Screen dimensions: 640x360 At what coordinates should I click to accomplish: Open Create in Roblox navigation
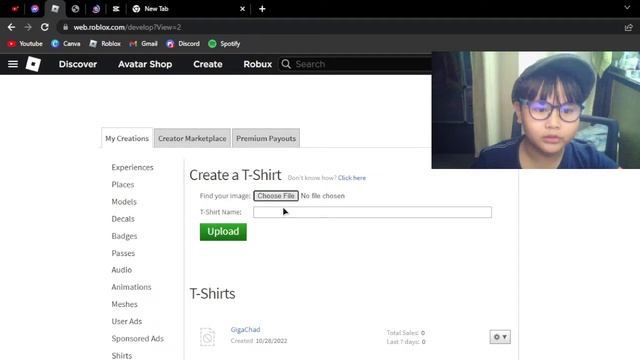(x=208, y=64)
